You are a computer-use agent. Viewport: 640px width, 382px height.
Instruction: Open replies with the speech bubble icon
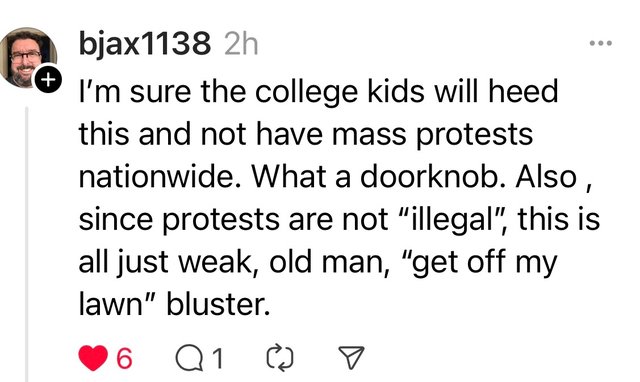[x=189, y=358]
